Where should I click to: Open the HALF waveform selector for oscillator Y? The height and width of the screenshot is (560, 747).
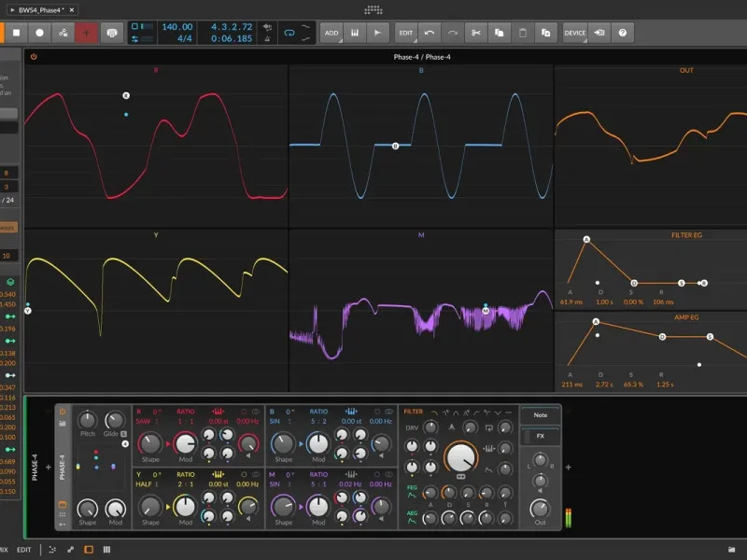point(146,483)
